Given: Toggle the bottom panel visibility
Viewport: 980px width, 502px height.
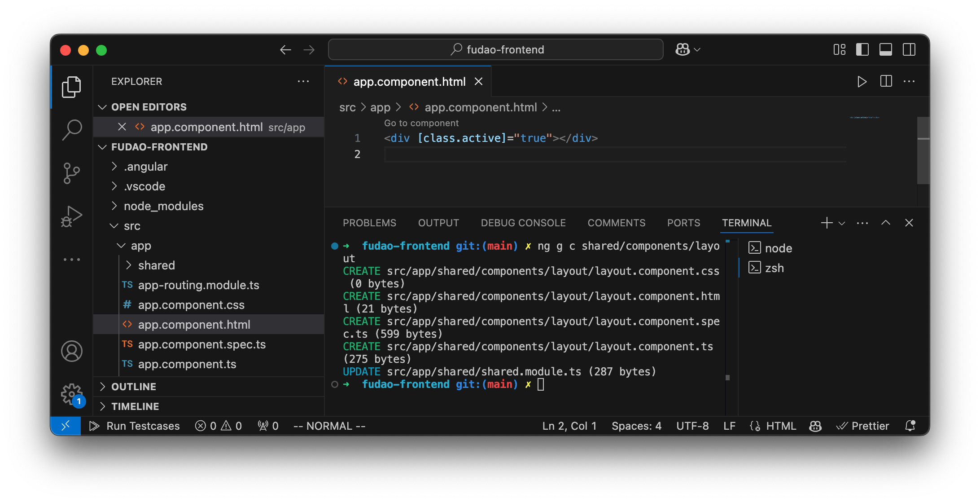Looking at the screenshot, I should click(885, 49).
